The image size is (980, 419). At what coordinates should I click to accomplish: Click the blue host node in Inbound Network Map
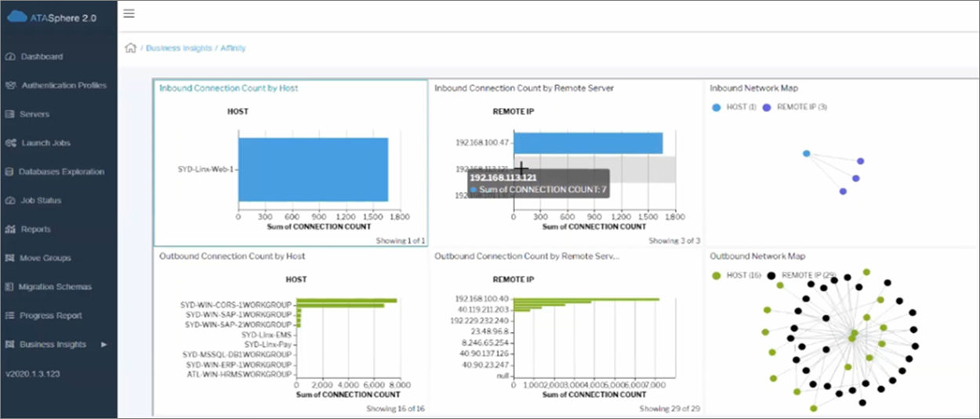pos(806,154)
